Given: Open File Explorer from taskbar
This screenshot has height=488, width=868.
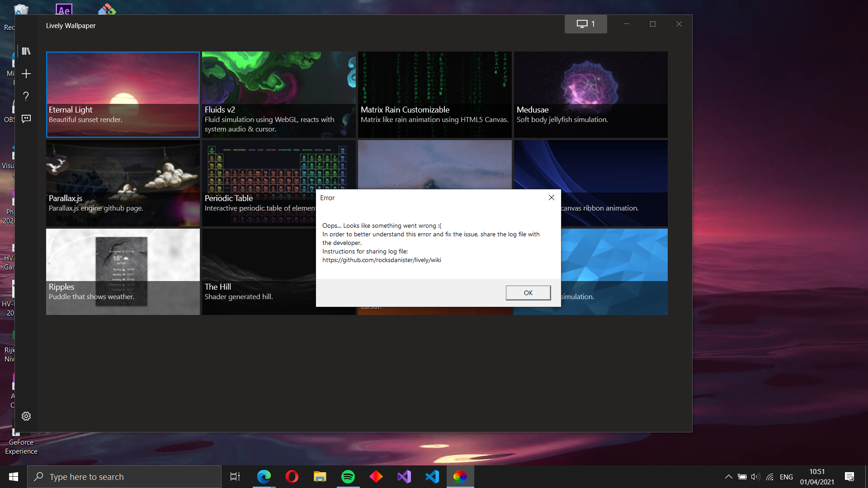Looking at the screenshot, I should point(320,477).
